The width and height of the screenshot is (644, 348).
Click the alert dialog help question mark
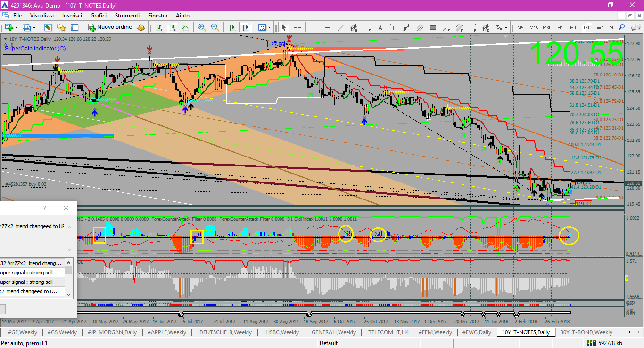point(45,208)
